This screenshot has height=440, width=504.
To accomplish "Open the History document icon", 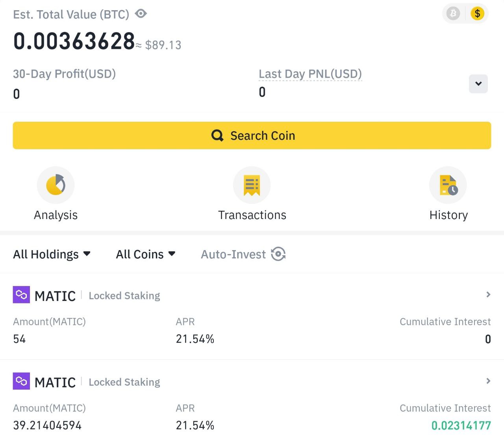I will 448,185.
